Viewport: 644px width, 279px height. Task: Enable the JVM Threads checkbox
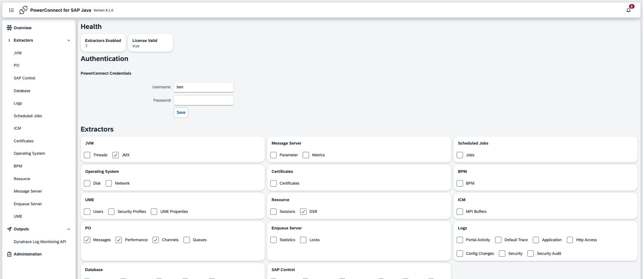click(x=87, y=155)
